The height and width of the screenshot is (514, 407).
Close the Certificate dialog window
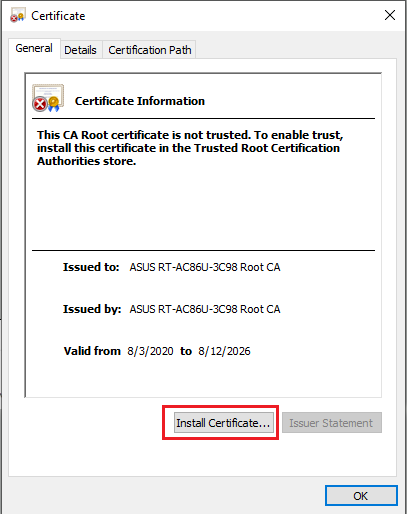point(390,15)
